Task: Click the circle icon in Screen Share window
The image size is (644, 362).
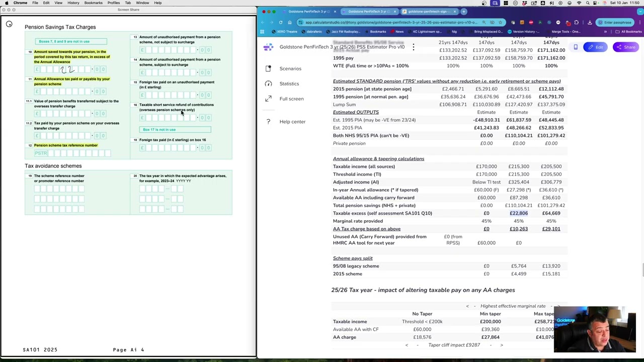Action: [9, 24]
